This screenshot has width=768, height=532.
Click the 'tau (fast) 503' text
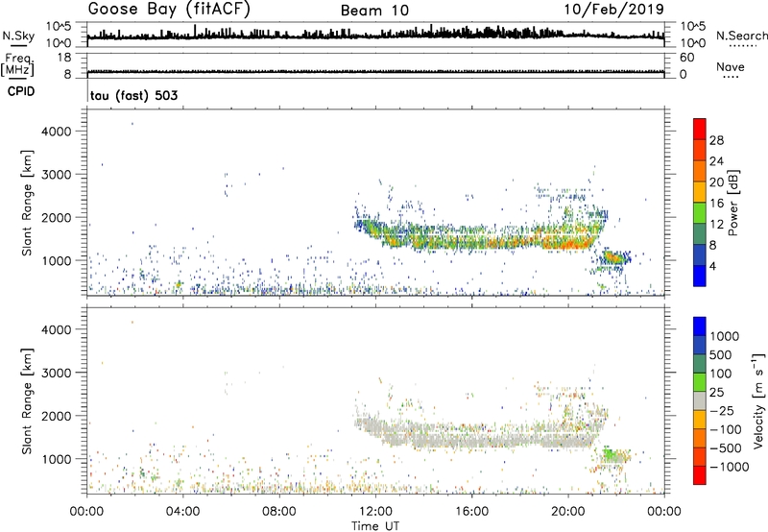(133, 95)
